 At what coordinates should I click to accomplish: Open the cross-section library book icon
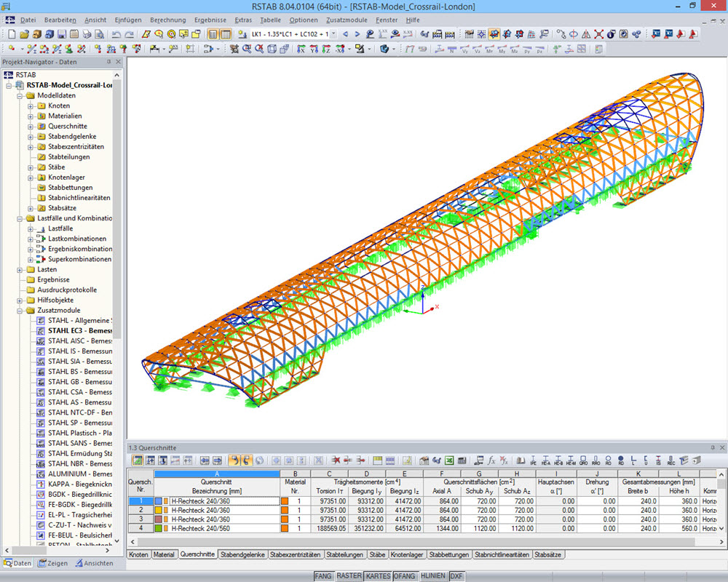pos(521,461)
